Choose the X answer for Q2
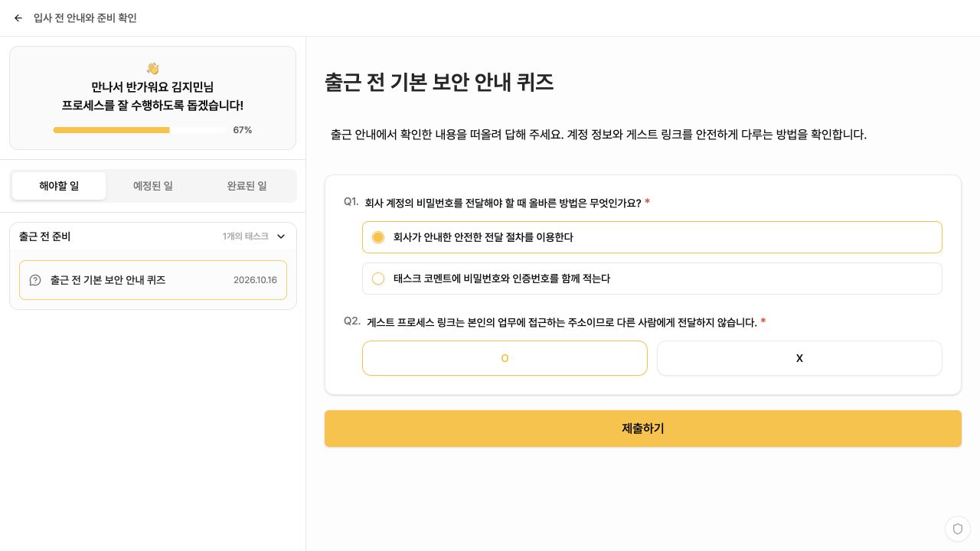980x551 pixels. click(799, 358)
